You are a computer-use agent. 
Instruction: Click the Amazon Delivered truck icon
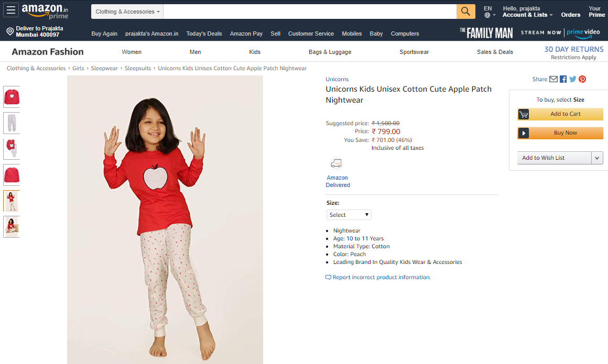point(336,163)
